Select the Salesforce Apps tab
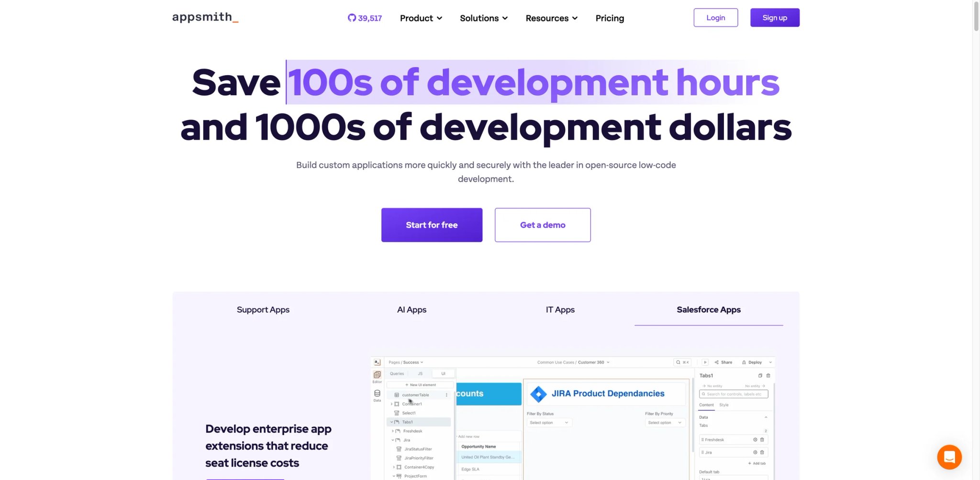 [x=709, y=310]
